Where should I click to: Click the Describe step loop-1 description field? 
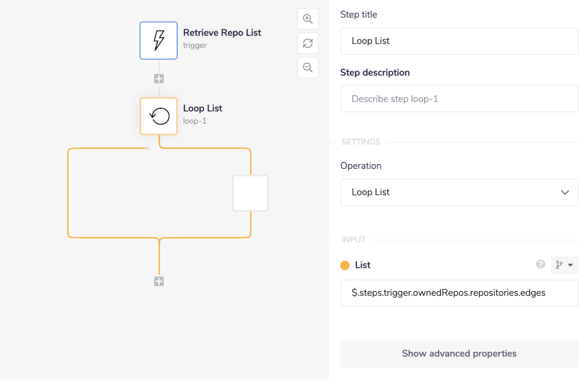459,98
